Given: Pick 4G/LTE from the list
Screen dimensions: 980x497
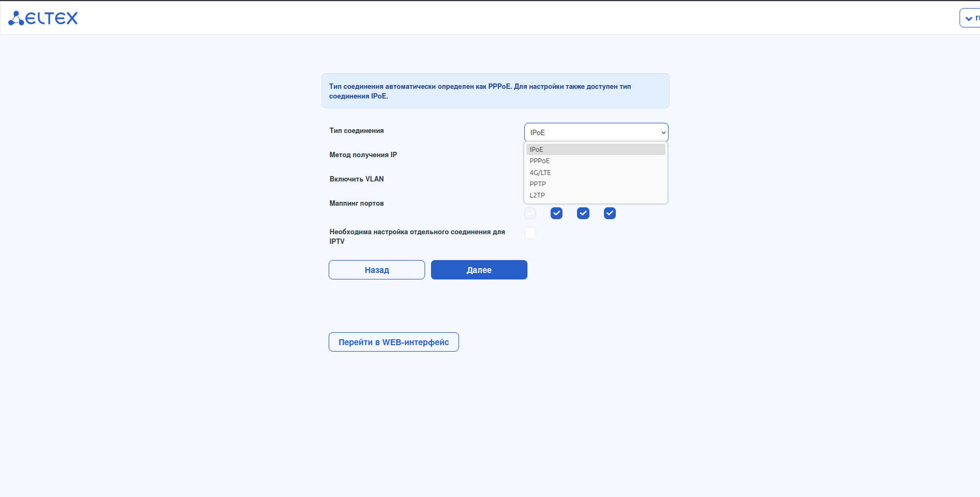Looking at the screenshot, I should 595,173.
